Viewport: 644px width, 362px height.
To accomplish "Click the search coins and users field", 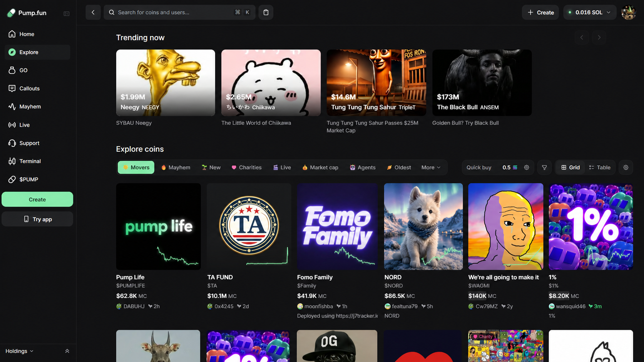I will tap(179, 12).
